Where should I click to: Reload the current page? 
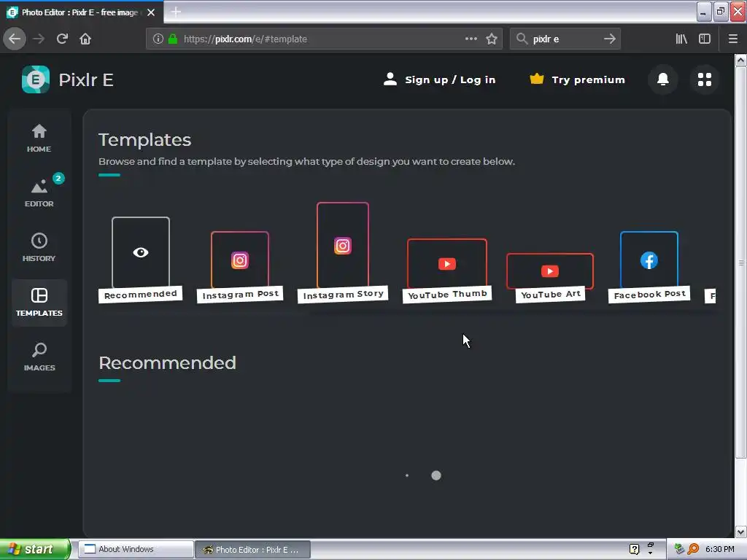point(63,39)
